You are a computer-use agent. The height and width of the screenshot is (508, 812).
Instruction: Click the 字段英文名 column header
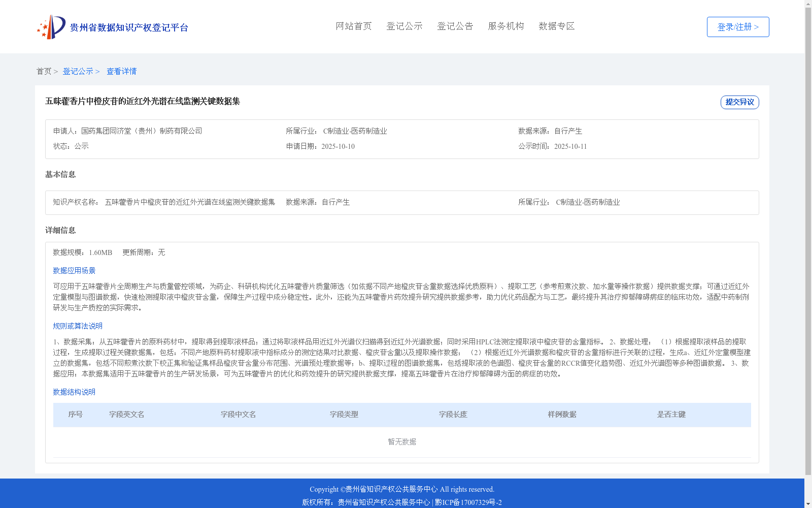point(127,415)
